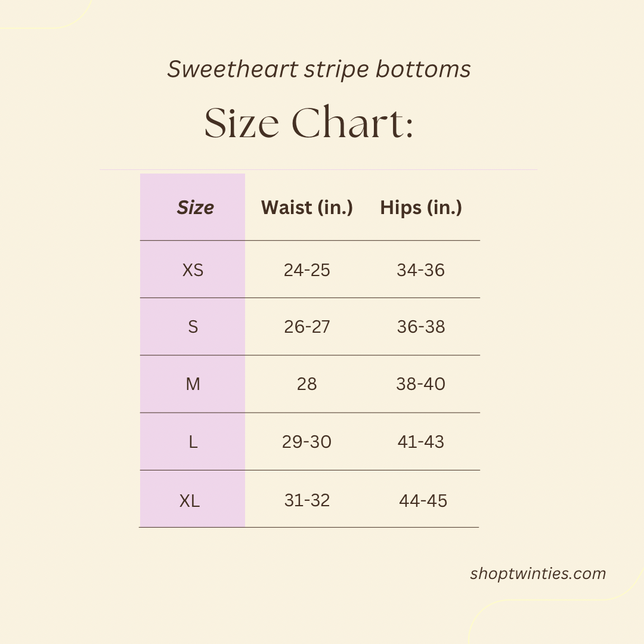Screen dimensions: 644x644
Task: Click the 34-36 hips measurement
Action: 421,270
